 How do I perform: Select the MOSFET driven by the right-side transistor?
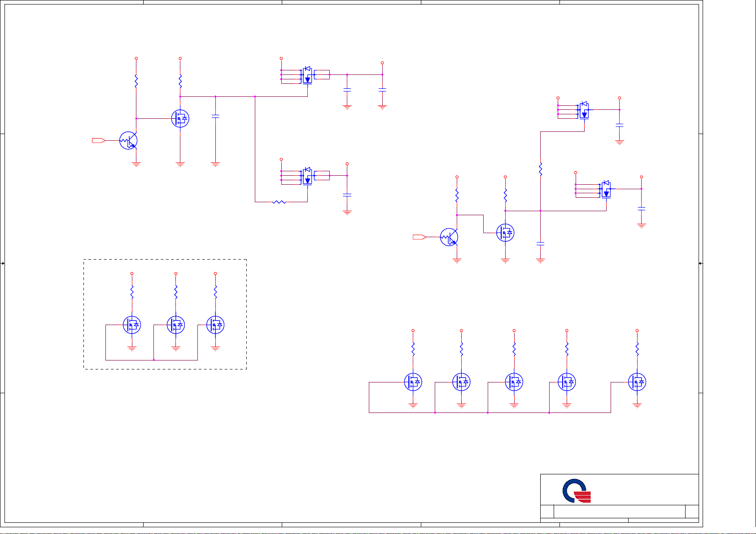(505, 233)
